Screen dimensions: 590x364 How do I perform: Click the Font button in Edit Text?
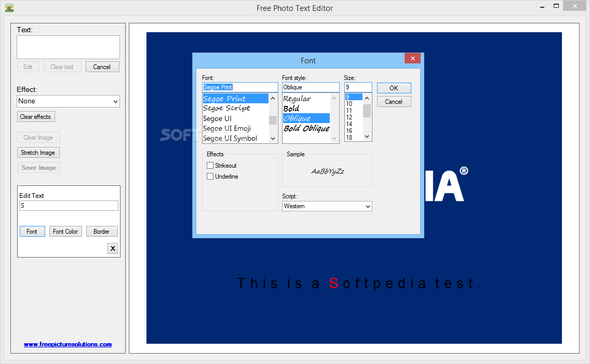click(32, 231)
